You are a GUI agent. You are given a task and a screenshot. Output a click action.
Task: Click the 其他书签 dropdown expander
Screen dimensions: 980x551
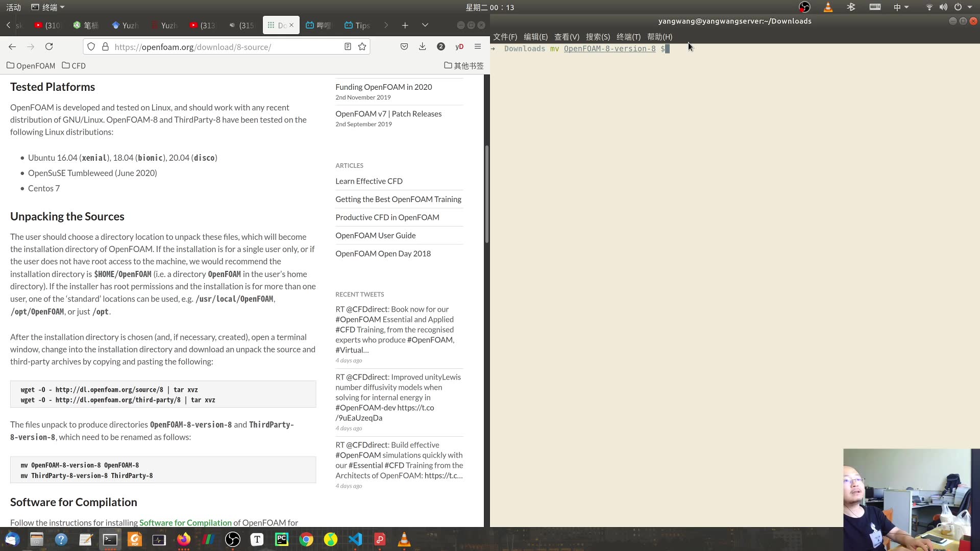click(x=464, y=65)
